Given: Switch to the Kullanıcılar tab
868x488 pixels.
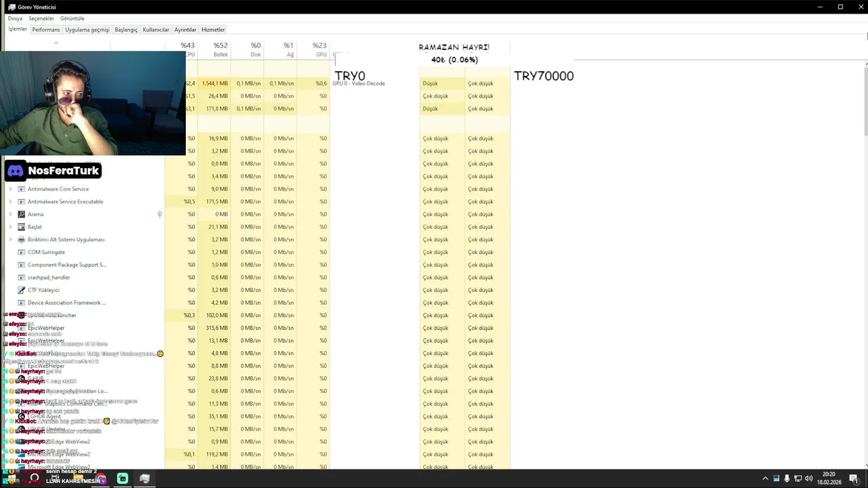Looking at the screenshot, I should point(156,30).
